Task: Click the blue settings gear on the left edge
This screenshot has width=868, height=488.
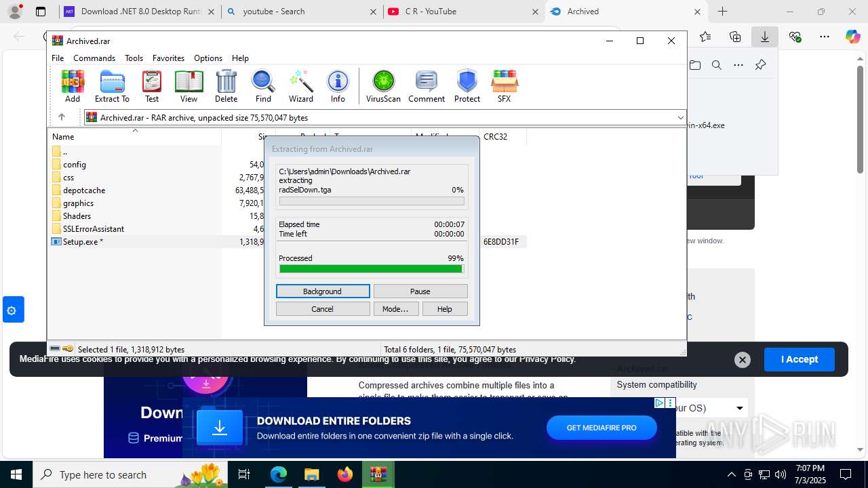Action: pos(12,310)
